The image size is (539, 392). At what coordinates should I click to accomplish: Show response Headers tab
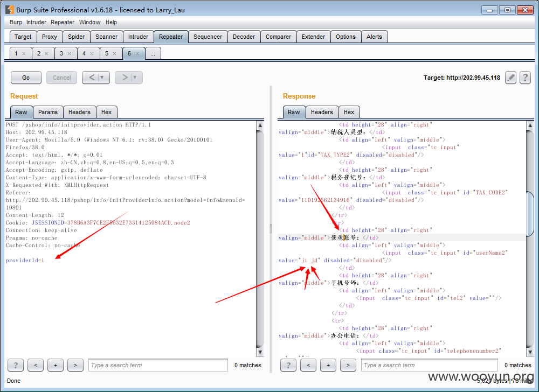tap(322, 112)
